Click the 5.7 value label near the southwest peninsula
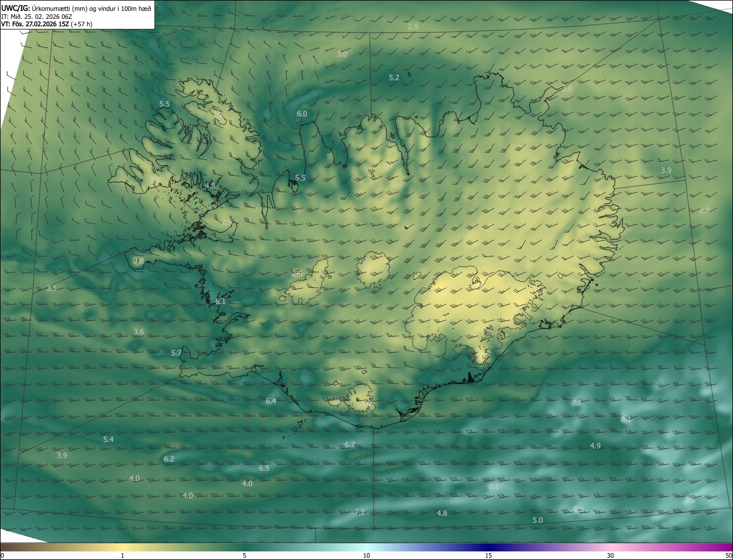This screenshot has width=733, height=560. [176, 353]
